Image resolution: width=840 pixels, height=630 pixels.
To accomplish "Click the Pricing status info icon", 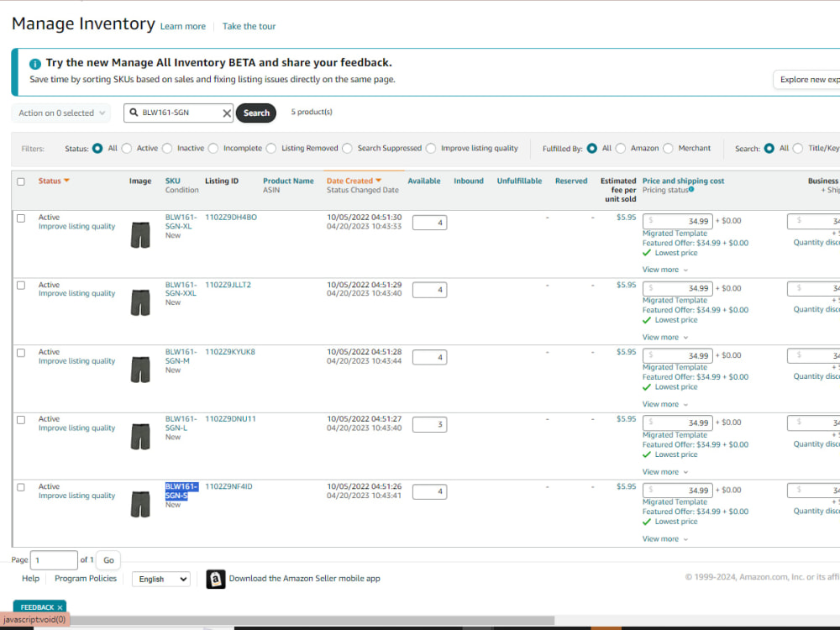I will coord(691,189).
